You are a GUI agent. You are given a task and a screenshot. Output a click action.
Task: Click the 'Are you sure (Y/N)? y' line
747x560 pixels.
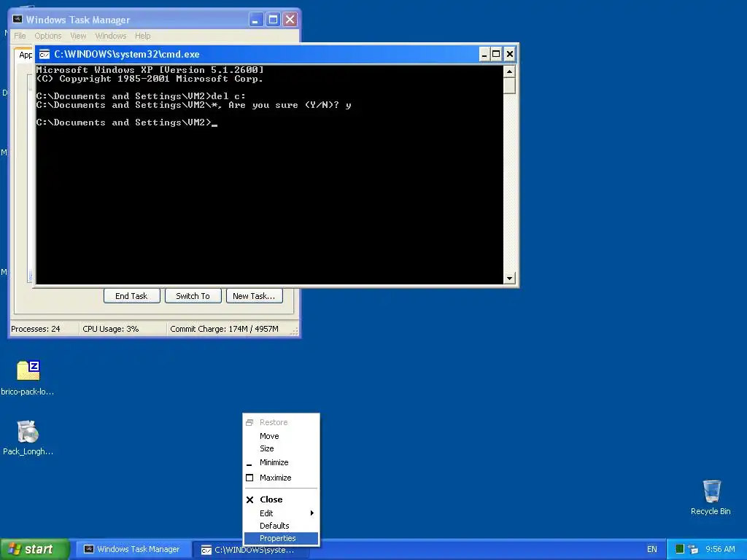[194, 105]
